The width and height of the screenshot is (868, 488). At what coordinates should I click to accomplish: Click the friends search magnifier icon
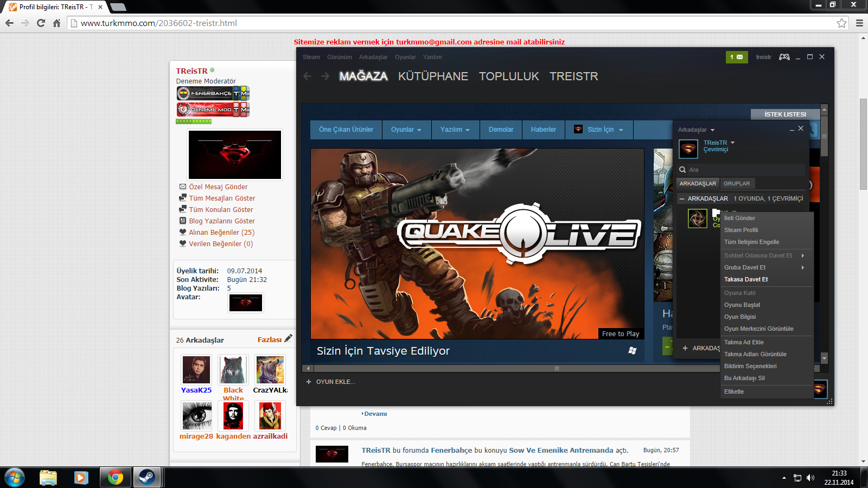pyautogui.click(x=682, y=170)
